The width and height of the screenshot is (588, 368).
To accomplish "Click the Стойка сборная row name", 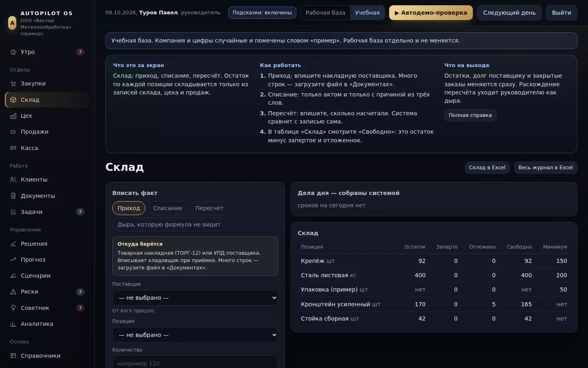I will 325,319.
